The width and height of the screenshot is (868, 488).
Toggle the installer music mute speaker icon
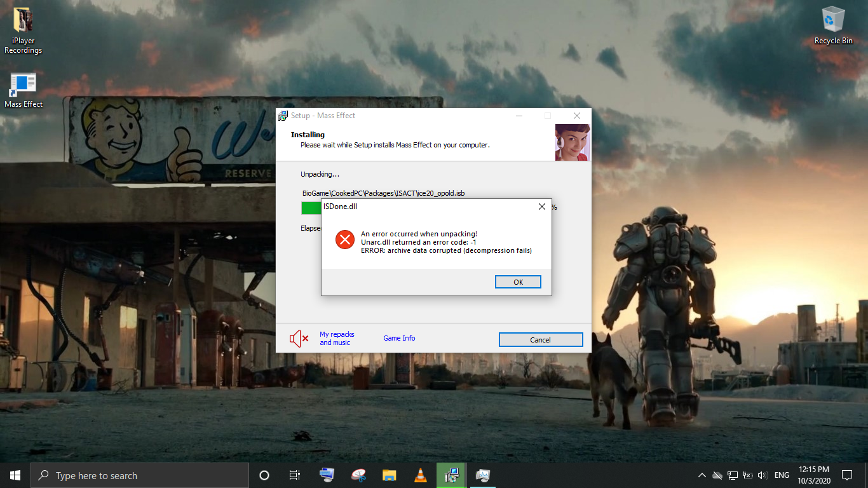(x=299, y=339)
